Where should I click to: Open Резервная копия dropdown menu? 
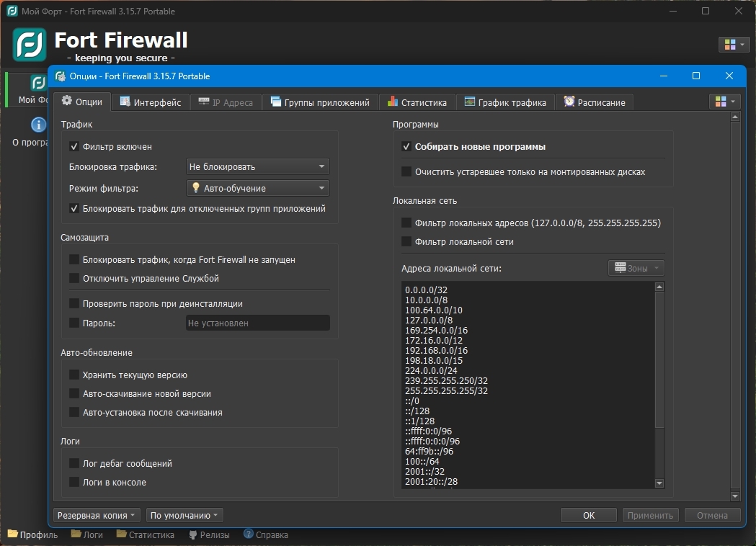[x=97, y=515]
